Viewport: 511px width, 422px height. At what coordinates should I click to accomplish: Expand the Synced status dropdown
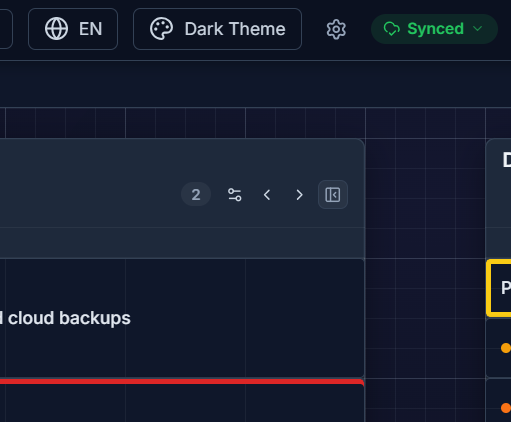tap(434, 29)
